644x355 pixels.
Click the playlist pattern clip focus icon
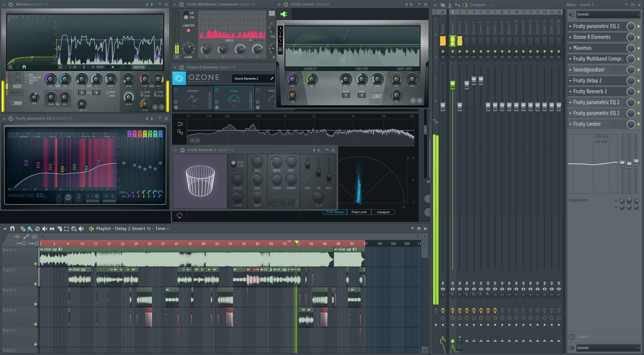click(x=34, y=236)
